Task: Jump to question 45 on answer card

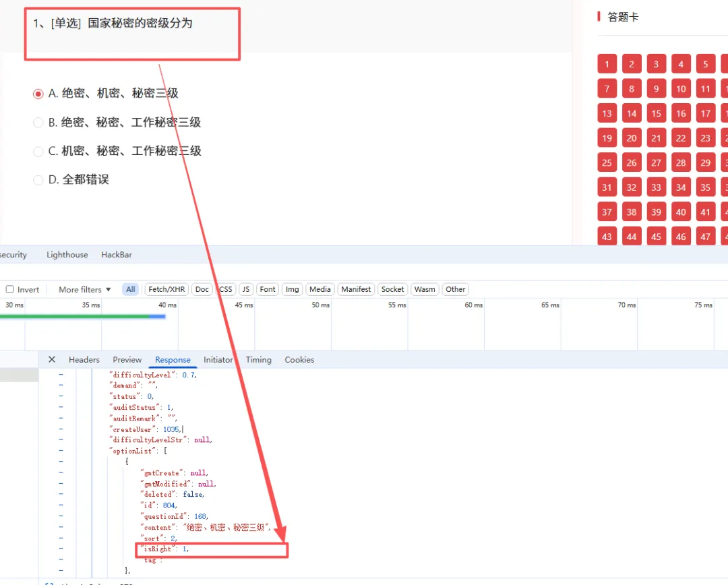Action: click(x=656, y=237)
